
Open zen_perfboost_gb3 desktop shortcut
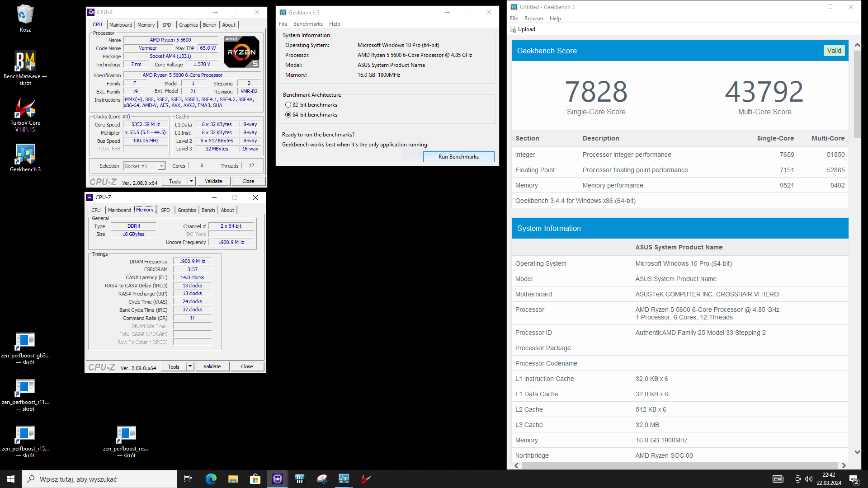(25, 348)
